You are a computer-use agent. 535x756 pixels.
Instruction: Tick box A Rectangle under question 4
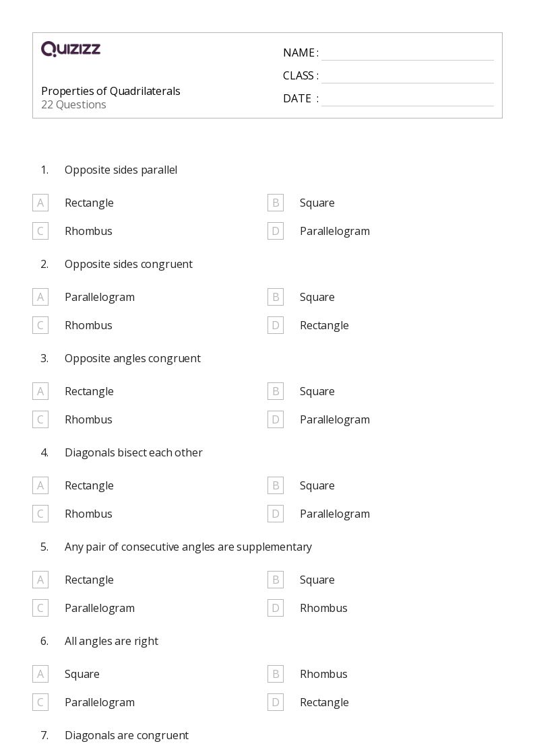40,485
